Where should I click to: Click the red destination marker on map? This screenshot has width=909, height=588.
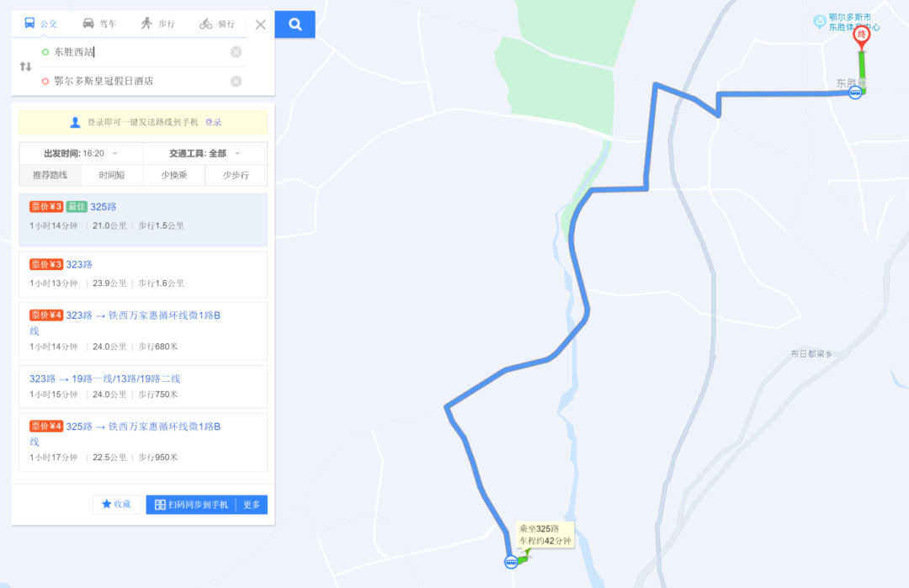pyautogui.click(x=862, y=38)
